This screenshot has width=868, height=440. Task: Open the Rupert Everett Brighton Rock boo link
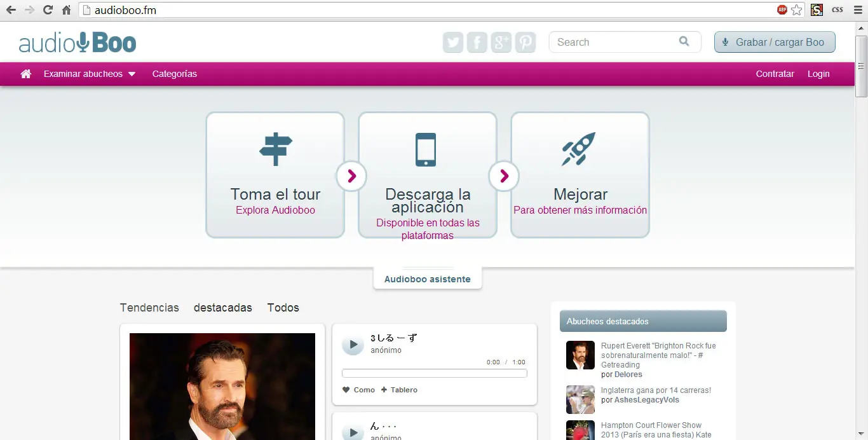coord(658,355)
